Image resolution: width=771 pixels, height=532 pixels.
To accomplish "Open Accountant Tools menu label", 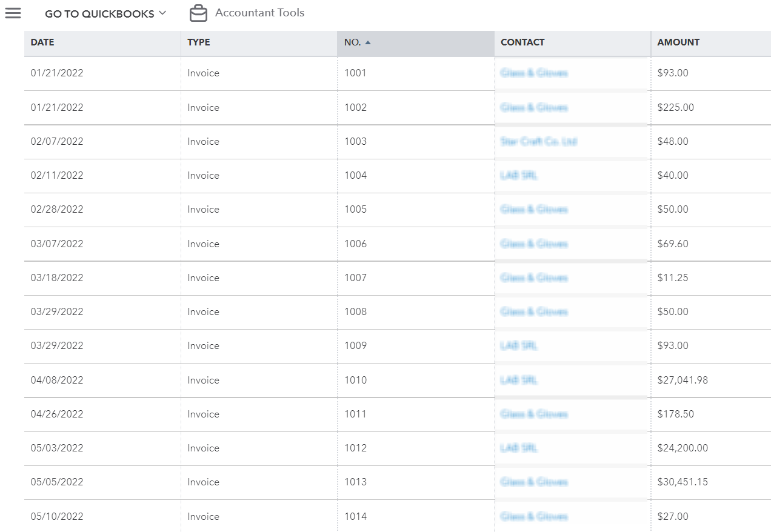I will click(259, 13).
